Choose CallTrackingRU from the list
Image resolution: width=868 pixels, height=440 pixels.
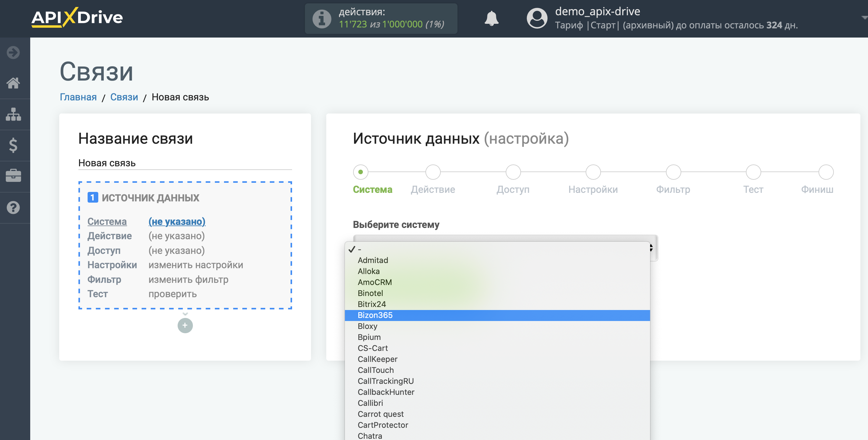coord(497,381)
